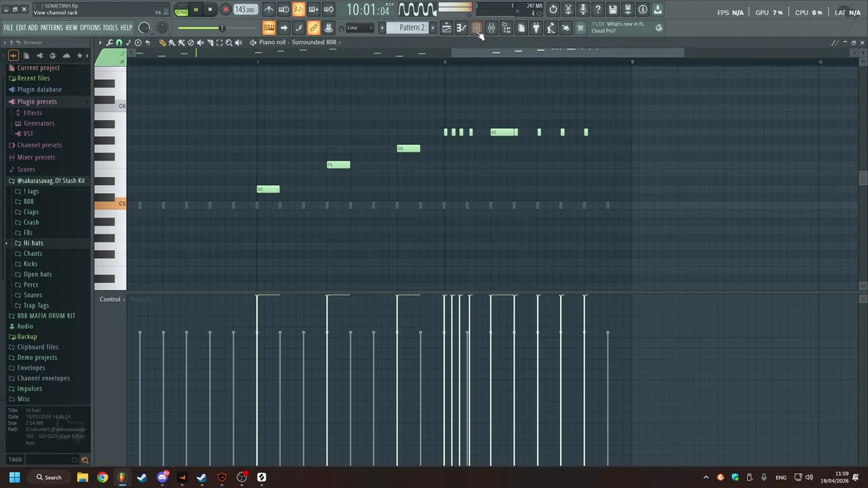Open the mixer view icon
Screen dimensions: 868x488
pos(491,28)
